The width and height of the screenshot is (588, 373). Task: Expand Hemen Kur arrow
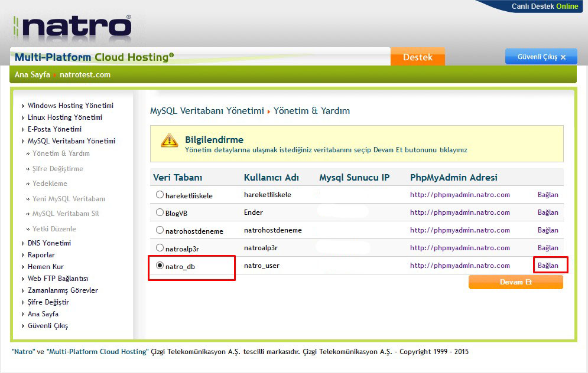(x=23, y=267)
